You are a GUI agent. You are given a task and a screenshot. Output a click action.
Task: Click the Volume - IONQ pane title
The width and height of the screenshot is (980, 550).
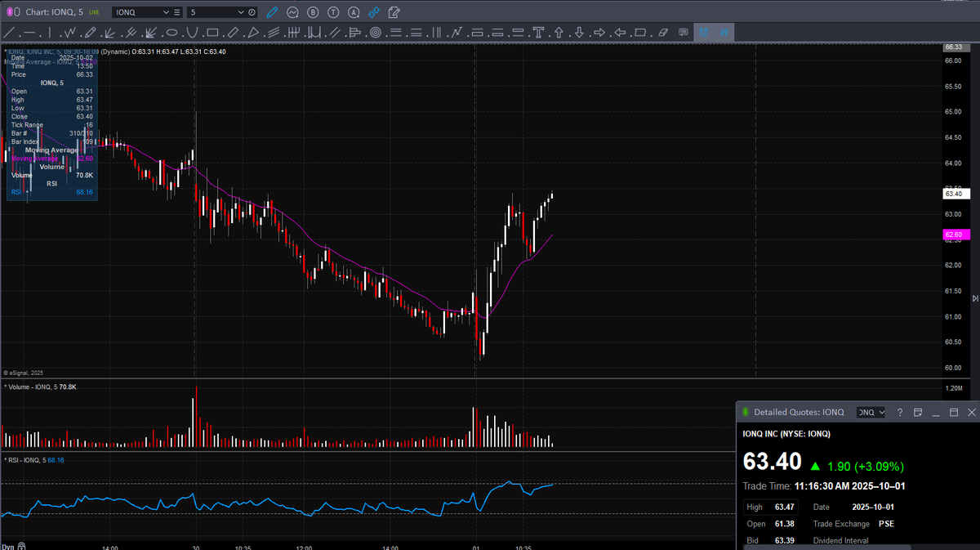click(29, 386)
